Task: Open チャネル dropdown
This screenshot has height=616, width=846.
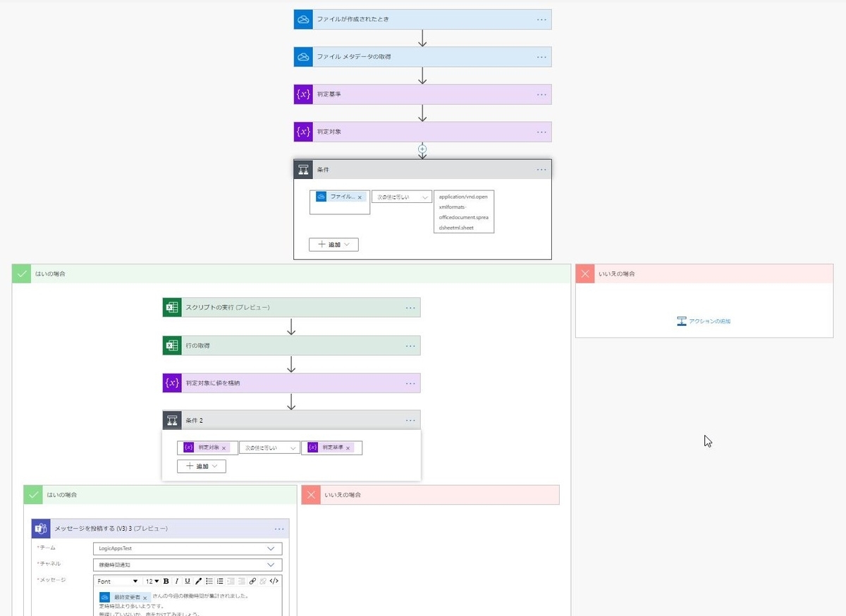Action: 188,565
